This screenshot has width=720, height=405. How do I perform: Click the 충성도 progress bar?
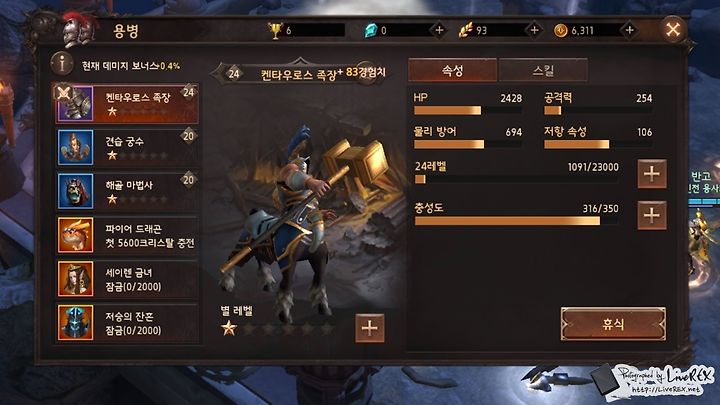[x=517, y=221]
